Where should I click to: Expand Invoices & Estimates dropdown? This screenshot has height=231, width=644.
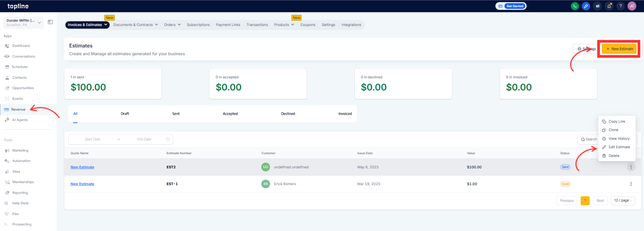tap(88, 25)
